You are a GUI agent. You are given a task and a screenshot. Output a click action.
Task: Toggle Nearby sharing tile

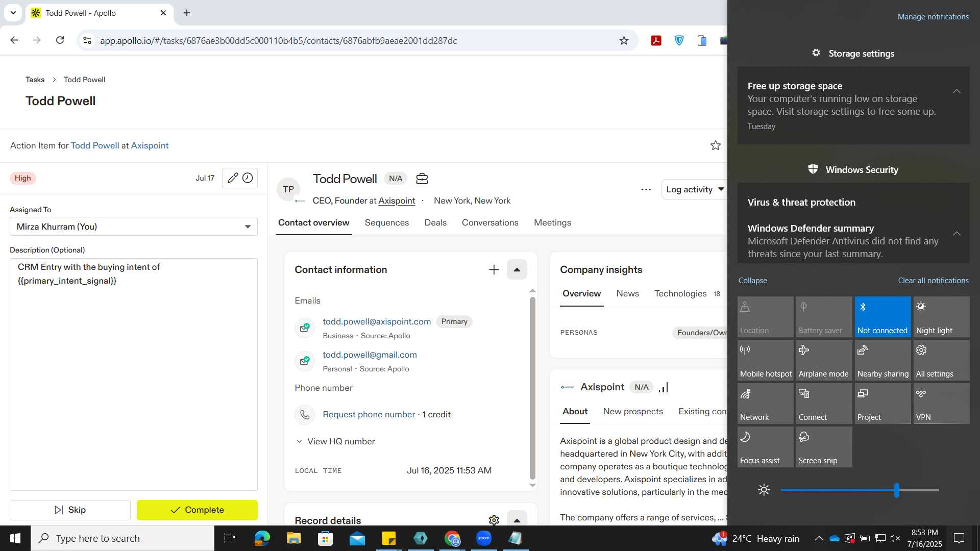[x=883, y=360]
